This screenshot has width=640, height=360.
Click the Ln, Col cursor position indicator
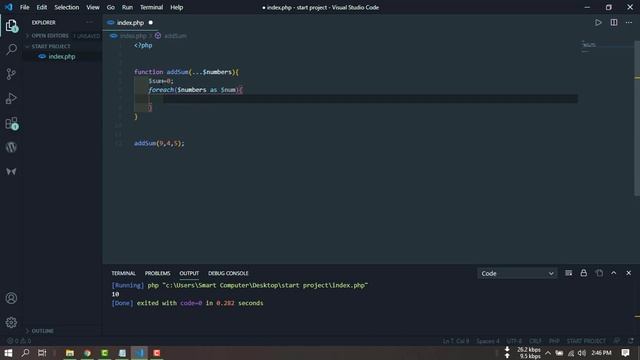(456, 341)
